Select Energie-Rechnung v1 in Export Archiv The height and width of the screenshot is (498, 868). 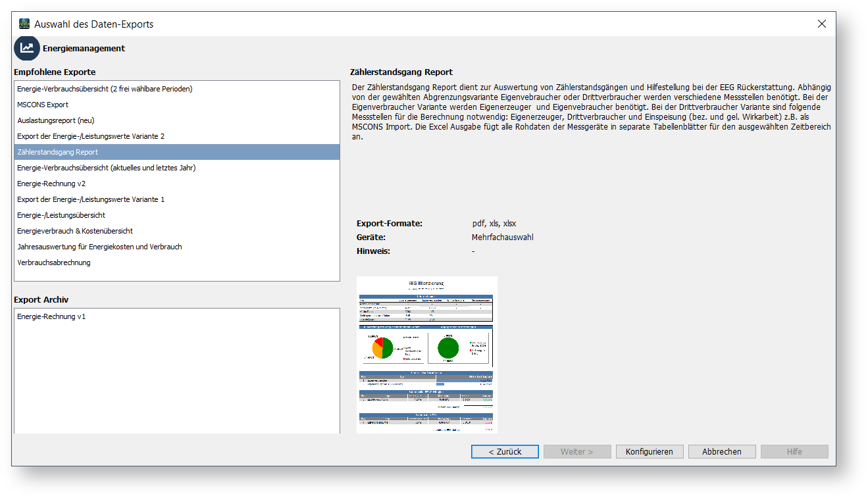(51, 316)
